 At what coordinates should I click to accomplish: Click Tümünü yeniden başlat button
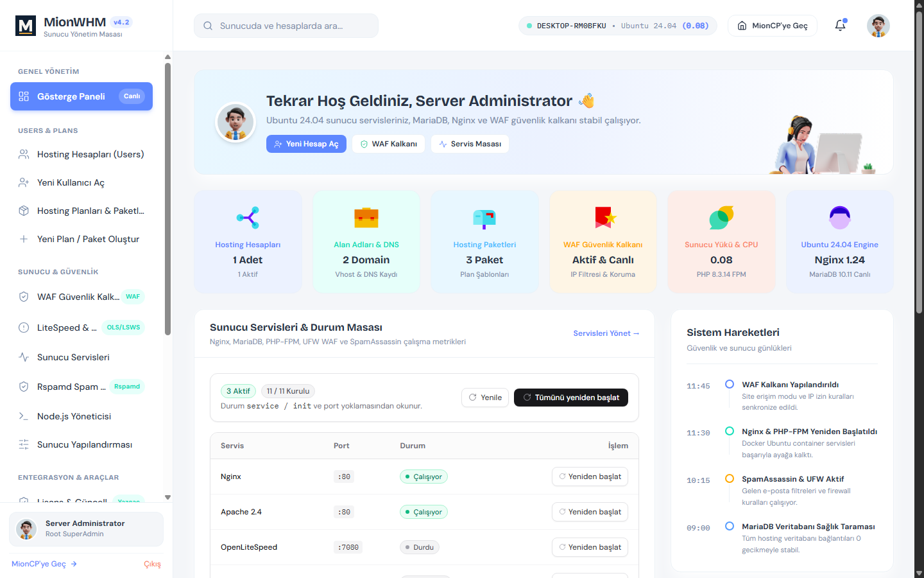click(x=571, y=398)
